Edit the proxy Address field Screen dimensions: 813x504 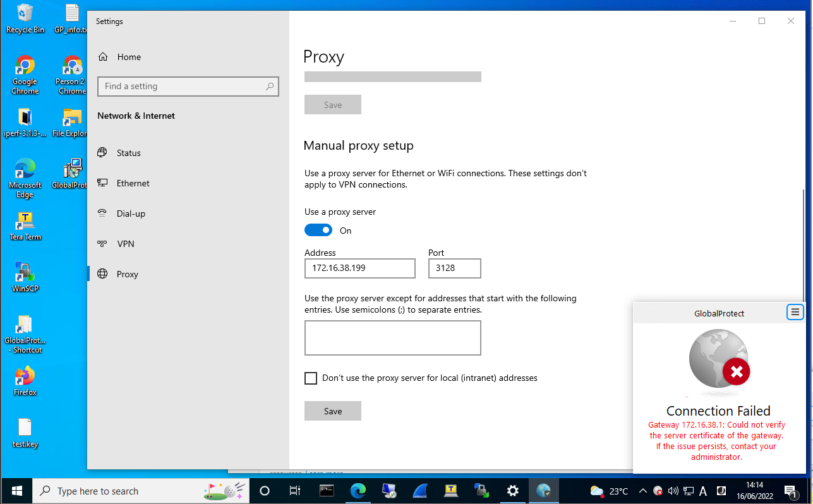click(x=359, y=268)
